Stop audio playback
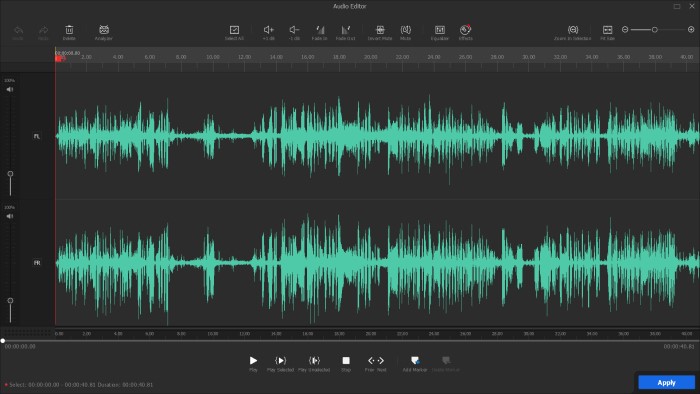This screenshot has height=394, width=700. 346,361
